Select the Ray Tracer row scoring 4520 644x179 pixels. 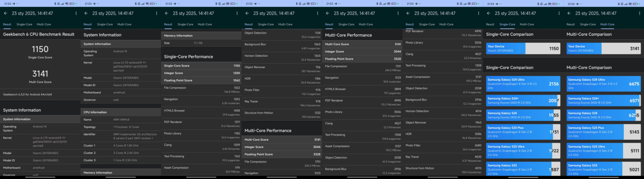tap(443, 159)
